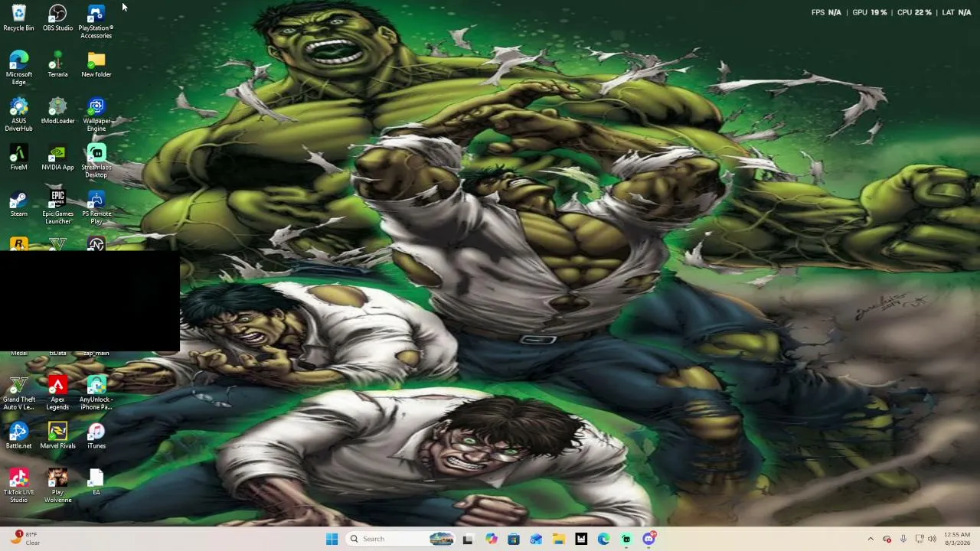980x551 pixels.
Task: Launch Battle.net from the desktop
Action: click(18, 435)
